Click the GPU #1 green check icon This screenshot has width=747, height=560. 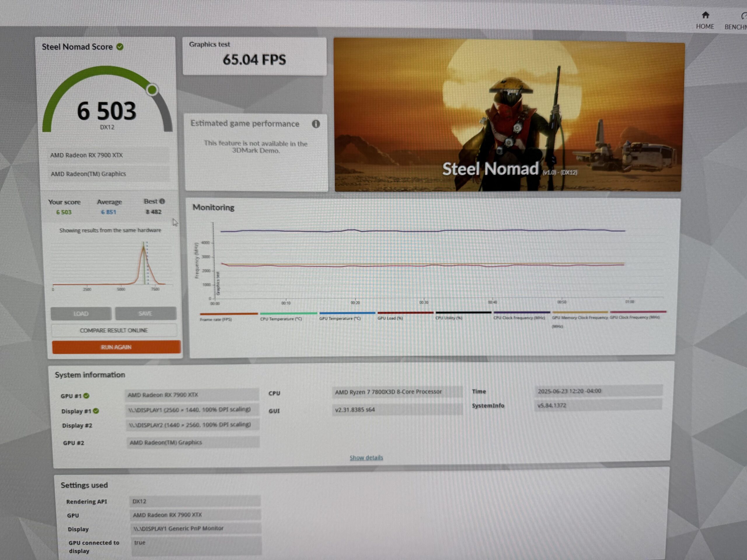[x=86, y=395]
